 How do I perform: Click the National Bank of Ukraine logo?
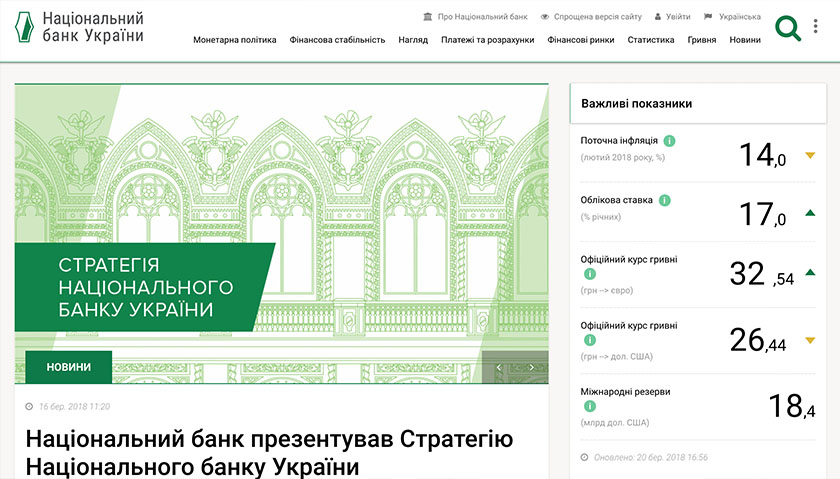79,27
